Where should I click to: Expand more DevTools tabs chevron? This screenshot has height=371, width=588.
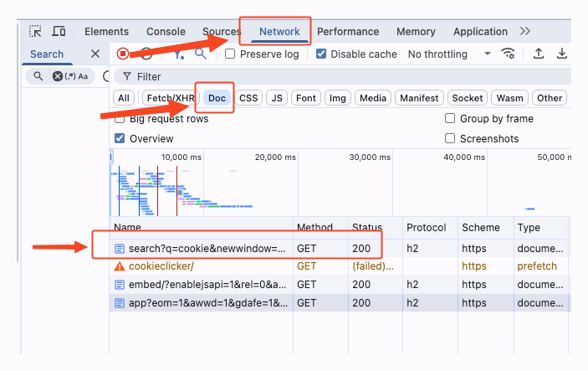pyautogui.click(x=525, y=32)
